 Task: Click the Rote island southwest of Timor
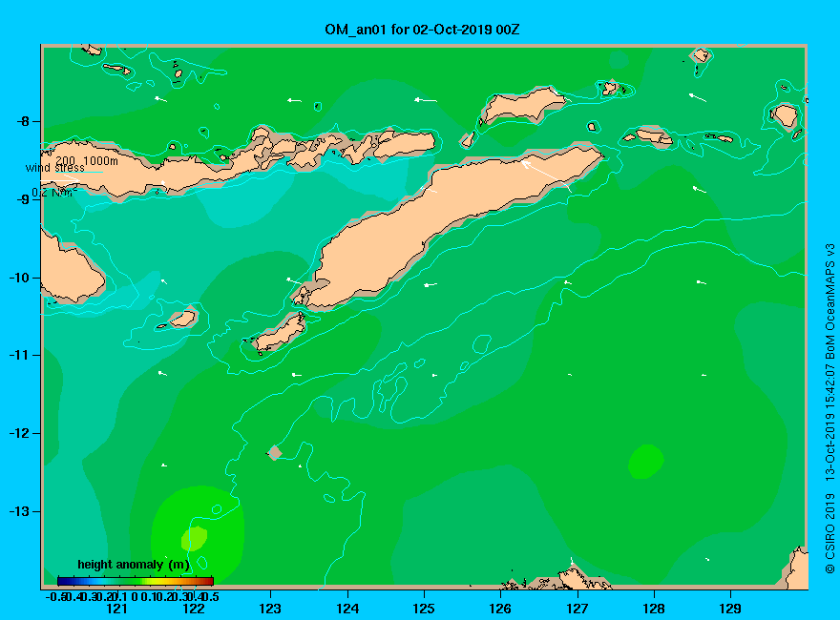[x=281, y=334]
